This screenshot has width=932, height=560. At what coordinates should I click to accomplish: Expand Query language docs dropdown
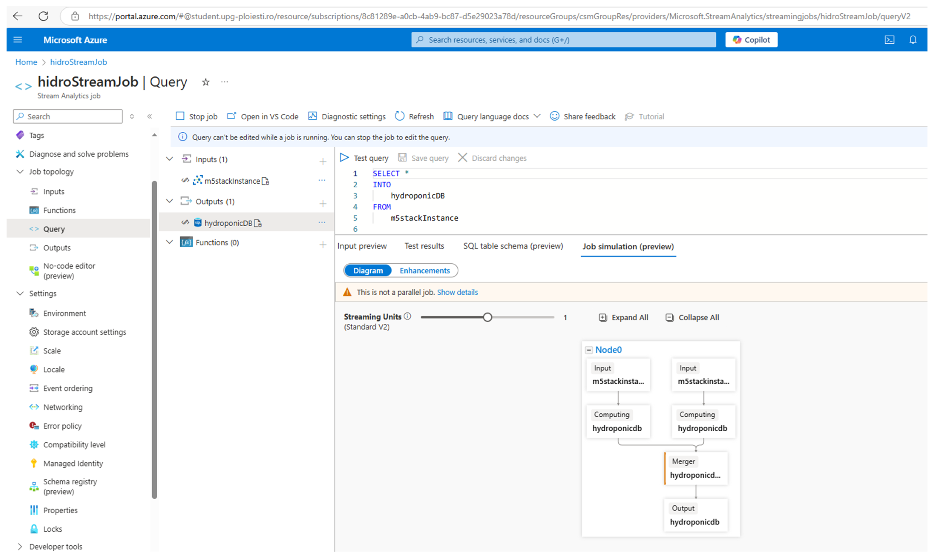(537, 116)
